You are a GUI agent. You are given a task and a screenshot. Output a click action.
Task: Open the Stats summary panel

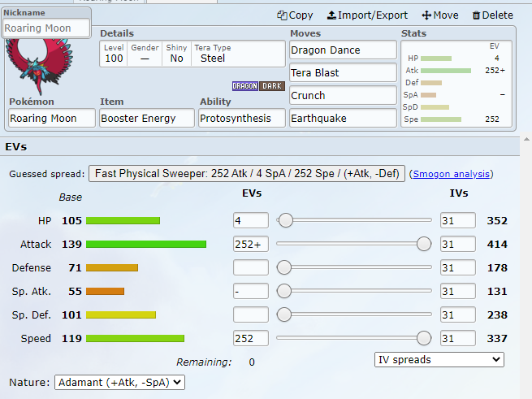pyautogui.click(x=456, y=84)
